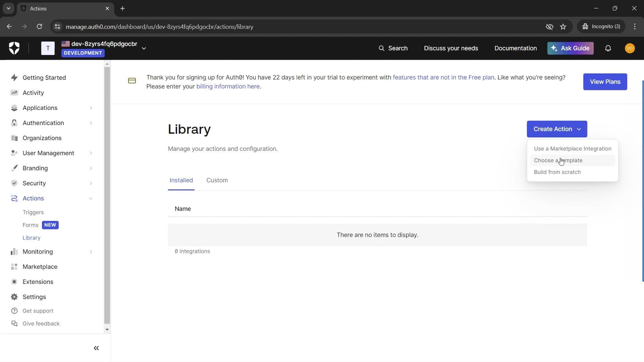The width and height of the screenshot is (644, 362).
Task: Switch to the Custom tab
Action: [x=217, y=180]
